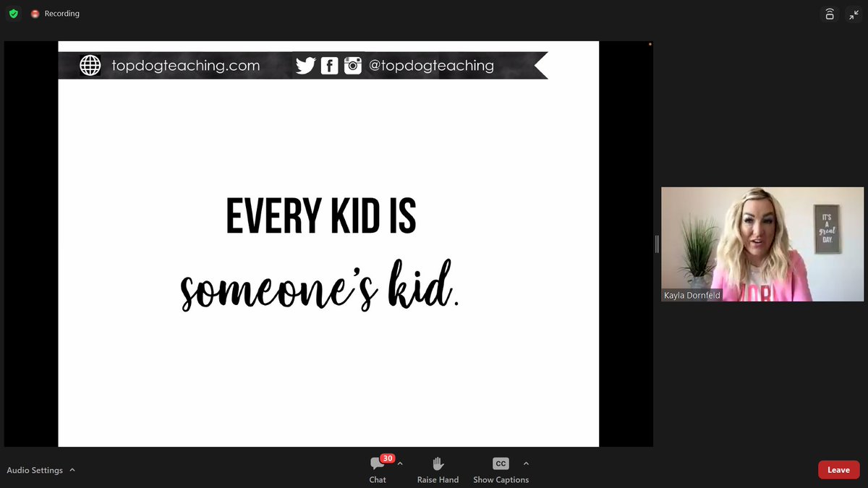Click the red Recording indicator dot
This screenshot has height=488, width=868.
click(34, 13)
